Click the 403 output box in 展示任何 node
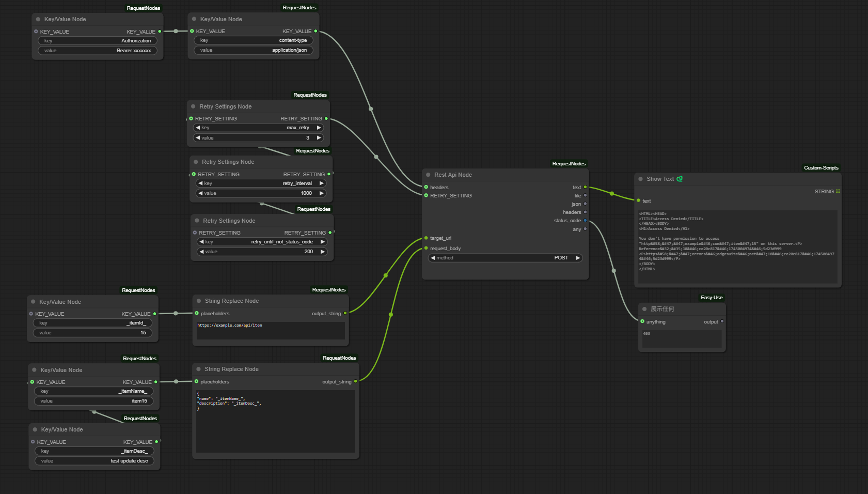This screenshot has height=494, width=868. 682,339
